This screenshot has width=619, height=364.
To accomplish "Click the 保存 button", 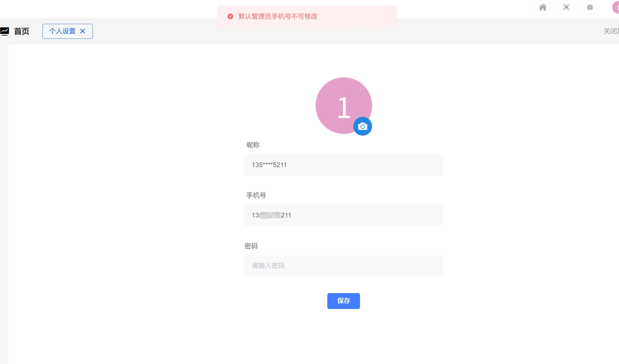I will pos(344,301).
